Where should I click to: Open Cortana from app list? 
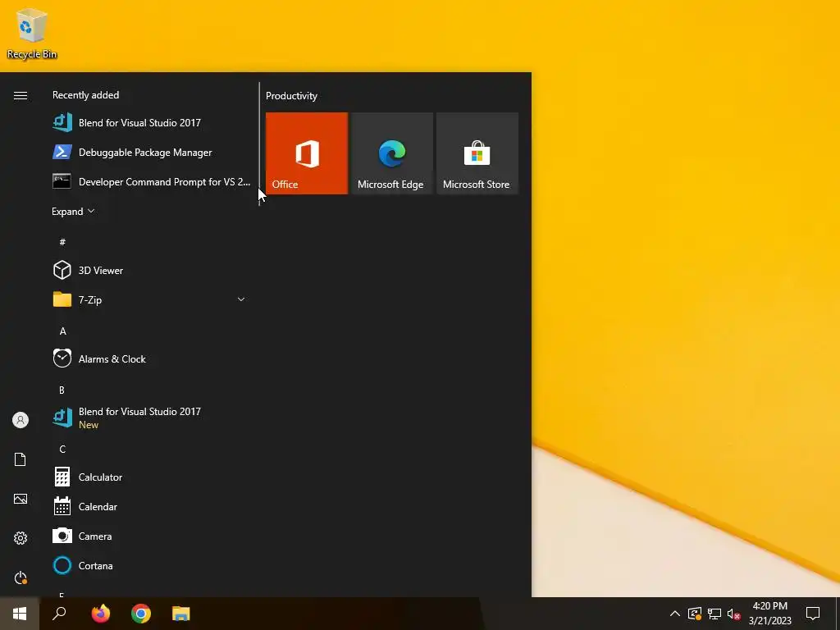[152, 565]
